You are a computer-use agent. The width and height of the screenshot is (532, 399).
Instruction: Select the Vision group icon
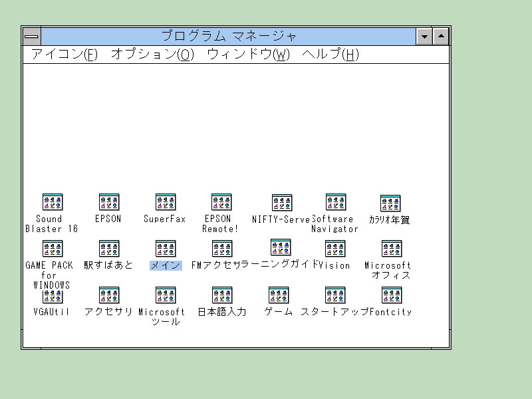tap(335, 248)
